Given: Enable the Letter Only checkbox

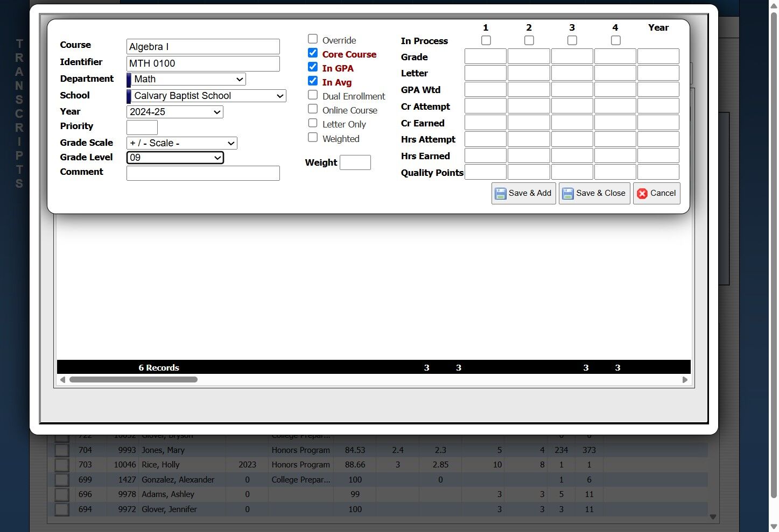Looking at the screenshot, I should tap(313, 123).
